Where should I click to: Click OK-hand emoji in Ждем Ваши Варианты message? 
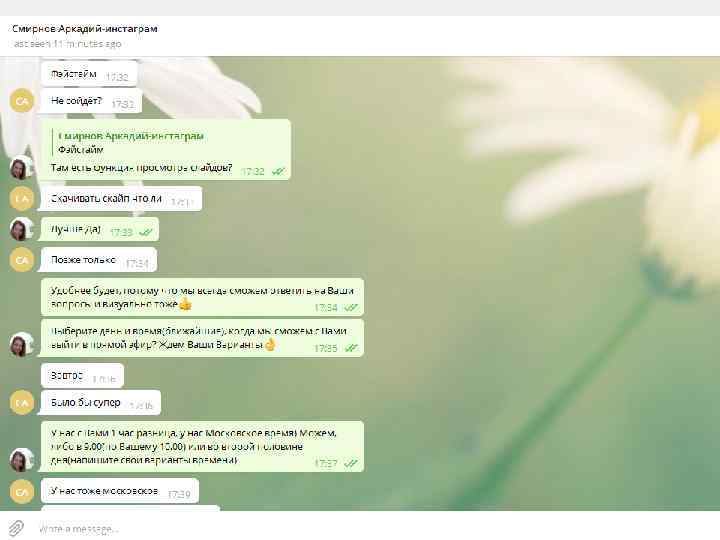270,344
